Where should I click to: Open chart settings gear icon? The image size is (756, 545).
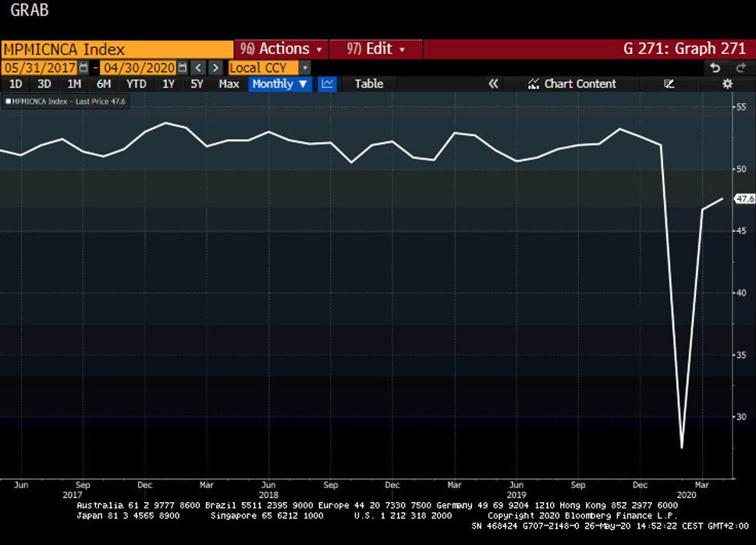[728, 84]
